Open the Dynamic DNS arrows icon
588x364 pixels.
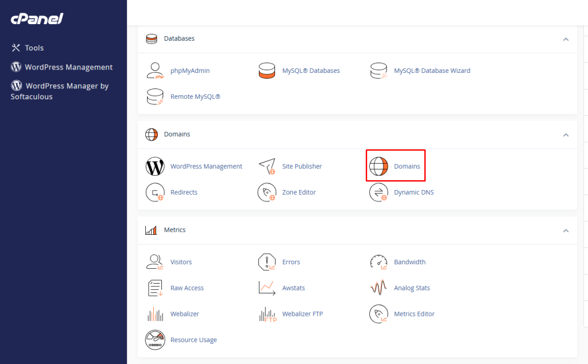coord(378,192)
